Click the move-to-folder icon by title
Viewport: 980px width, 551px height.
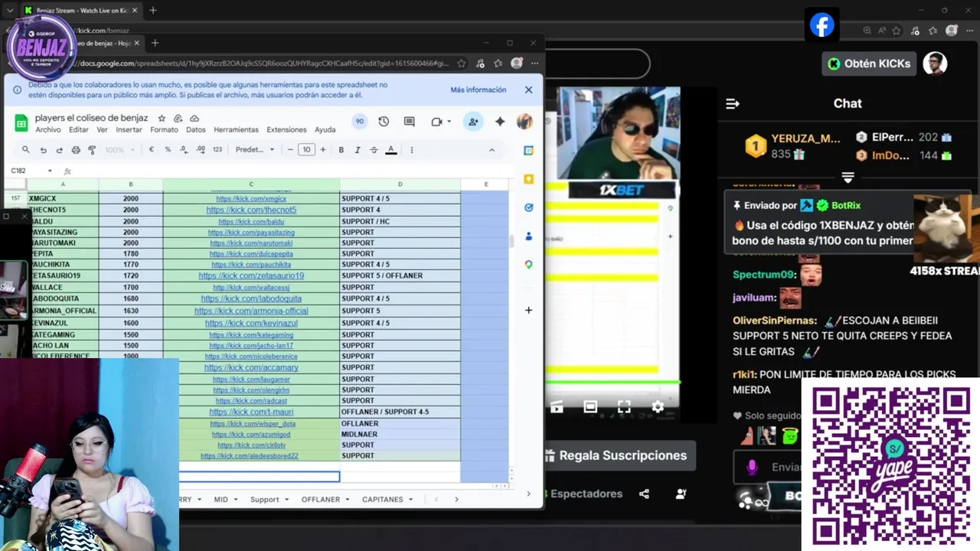[x=178, y=119]
